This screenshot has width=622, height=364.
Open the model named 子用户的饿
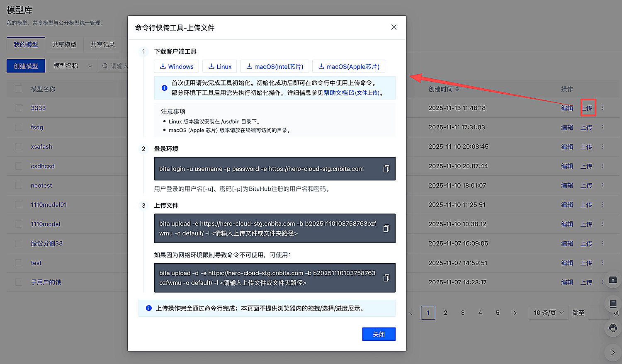pos(46,282)
